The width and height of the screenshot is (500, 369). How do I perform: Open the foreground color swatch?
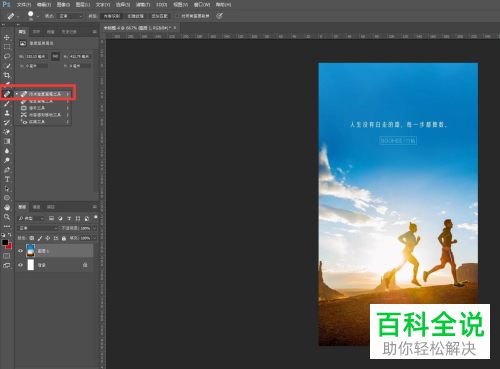tap(5, 243)
